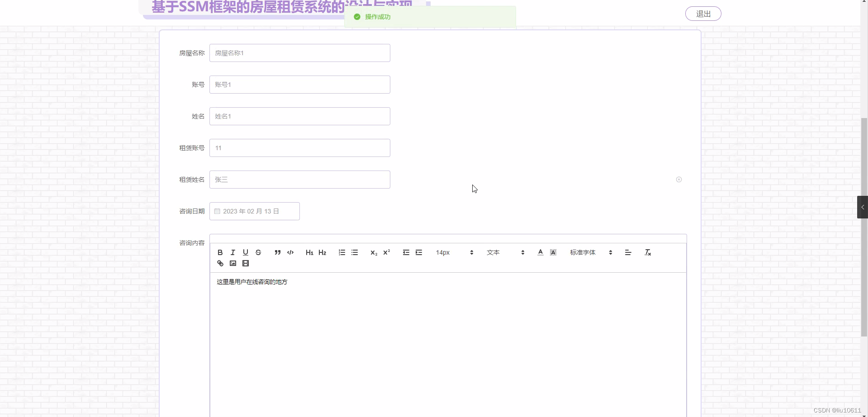Screen dimensions: 868x417
Task: Insert an image into the consultation content
Action: (232, 263)
